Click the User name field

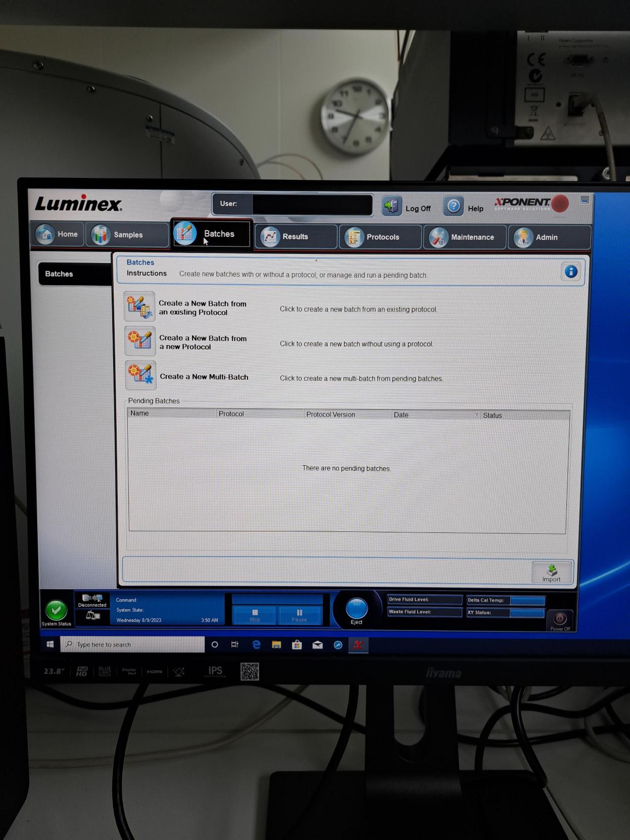pos(312,205)
